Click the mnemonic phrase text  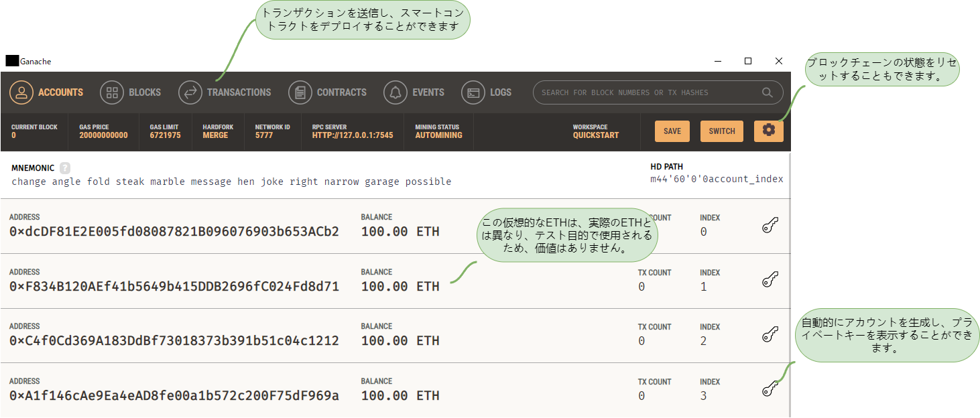click(231, 182)
